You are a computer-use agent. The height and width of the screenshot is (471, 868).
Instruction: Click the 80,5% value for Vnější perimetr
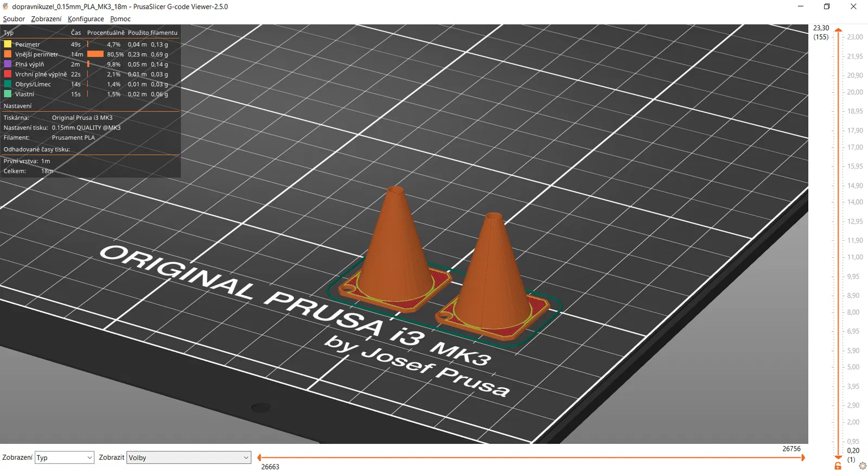tap(115, 54)
